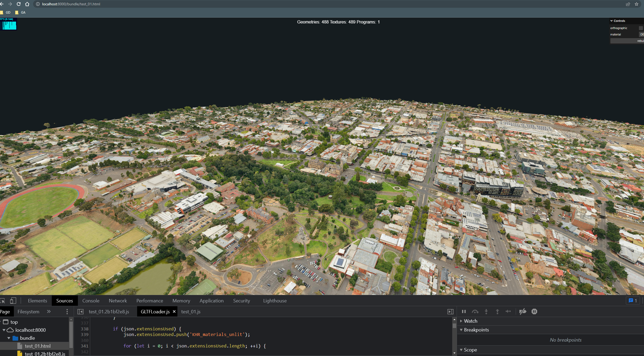Open the issues counter badge showing 1
644x356 pixels.
click(x=633, y=301)
